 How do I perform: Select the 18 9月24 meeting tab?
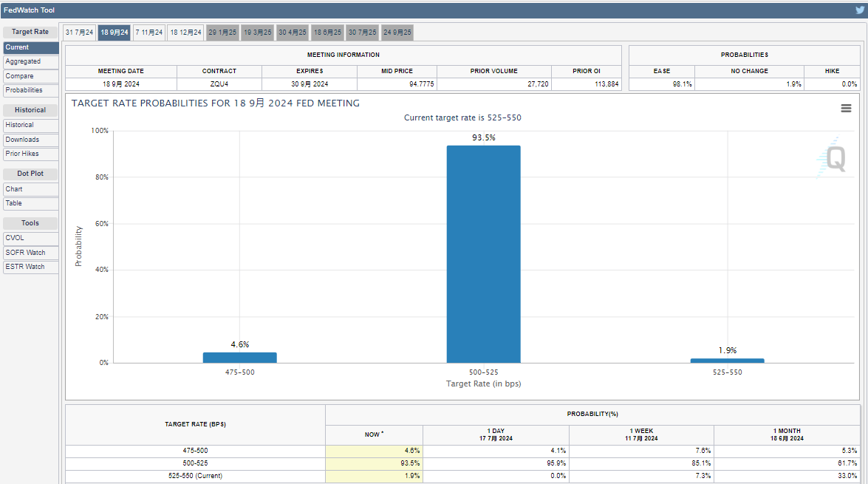[115, 32]
